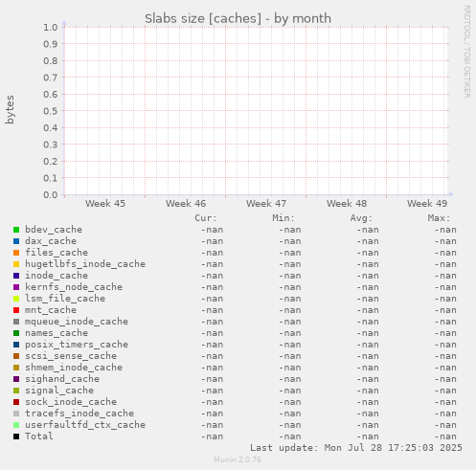
Task: Select the sighand_cache legend label
Action: pos(62,379)
